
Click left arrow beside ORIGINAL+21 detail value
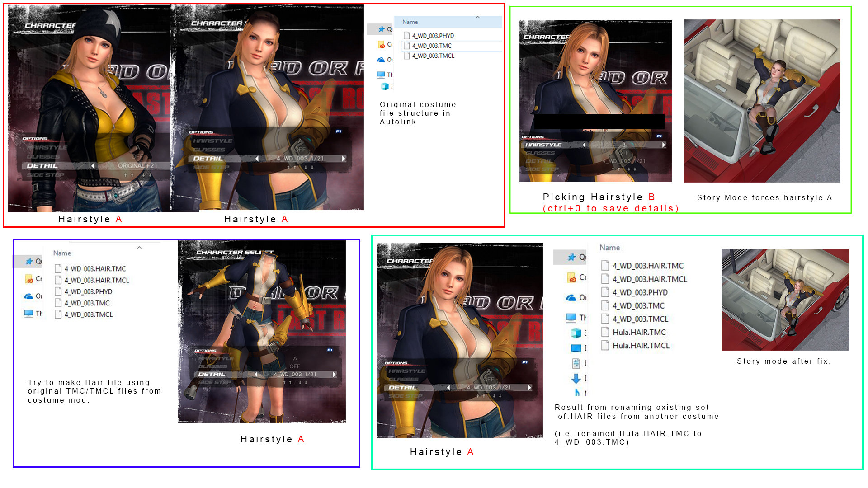click(x=93, y=166)
